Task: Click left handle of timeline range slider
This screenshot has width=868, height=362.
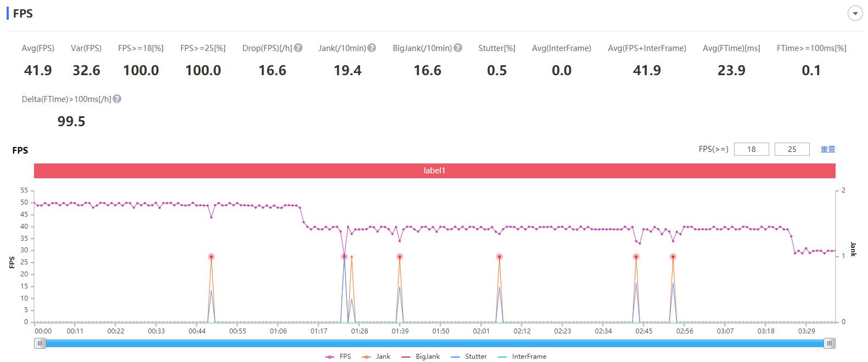Action: [40, 343]
